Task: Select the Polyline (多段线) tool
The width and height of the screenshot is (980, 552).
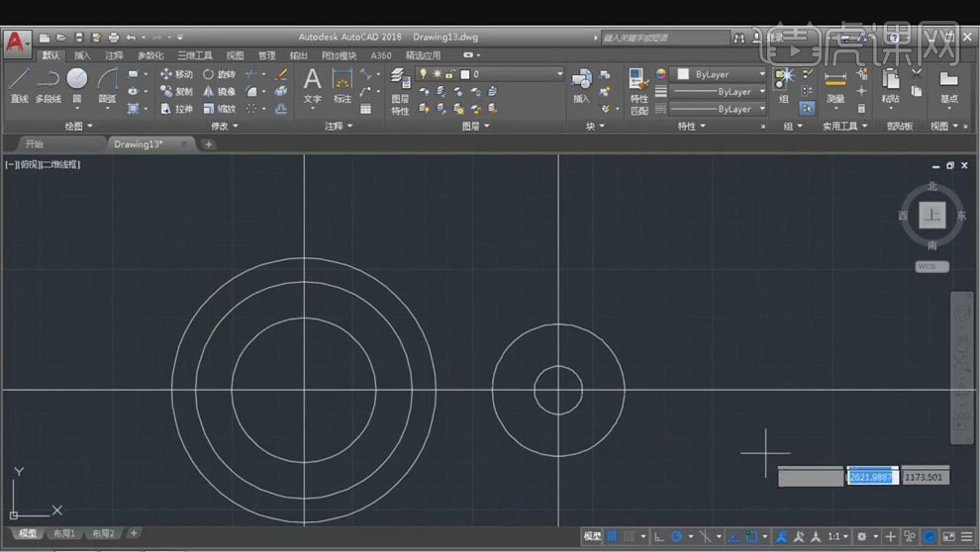Action: pyautogui.click(x=48, y=85)
